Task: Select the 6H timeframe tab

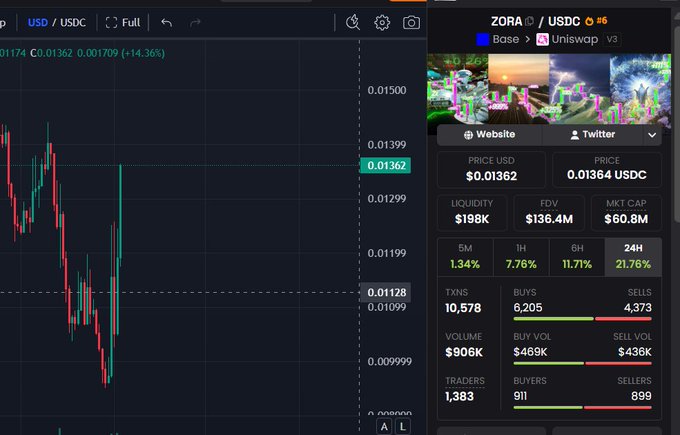Action: (577, 257)
